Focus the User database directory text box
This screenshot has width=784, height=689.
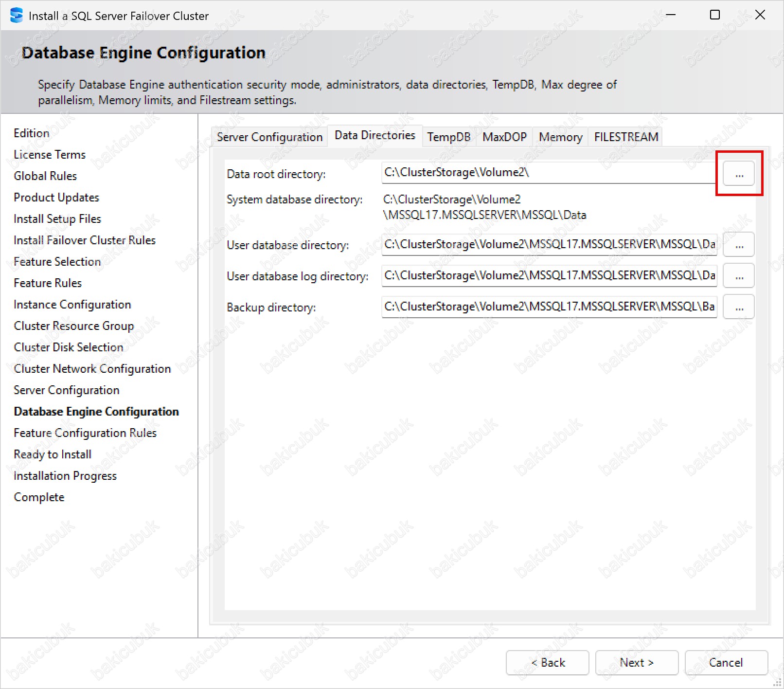point(549,244)
